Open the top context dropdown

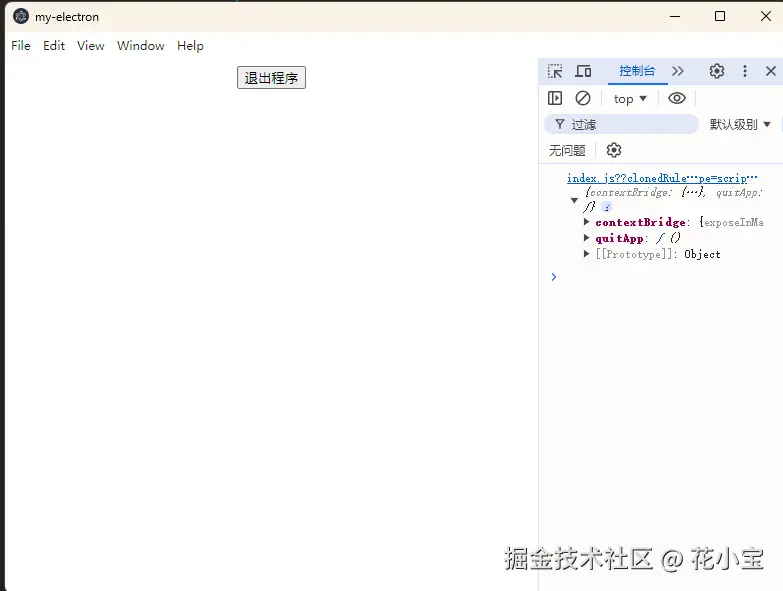[630, 99]
